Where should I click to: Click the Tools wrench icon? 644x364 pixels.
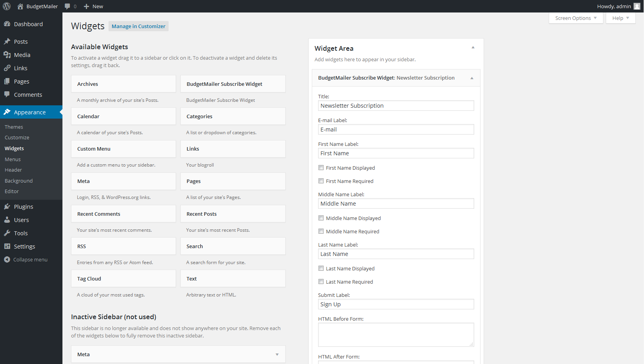coord(7,233)
